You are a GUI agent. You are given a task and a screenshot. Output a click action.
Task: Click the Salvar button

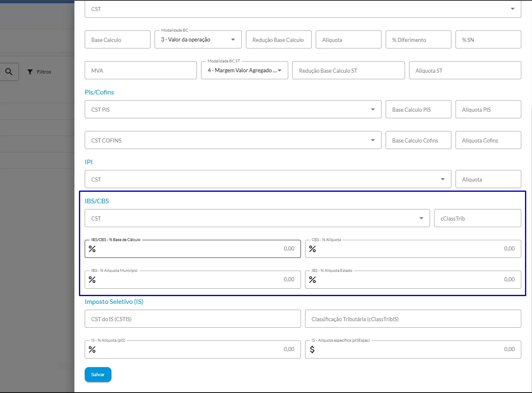coord(98,375)
